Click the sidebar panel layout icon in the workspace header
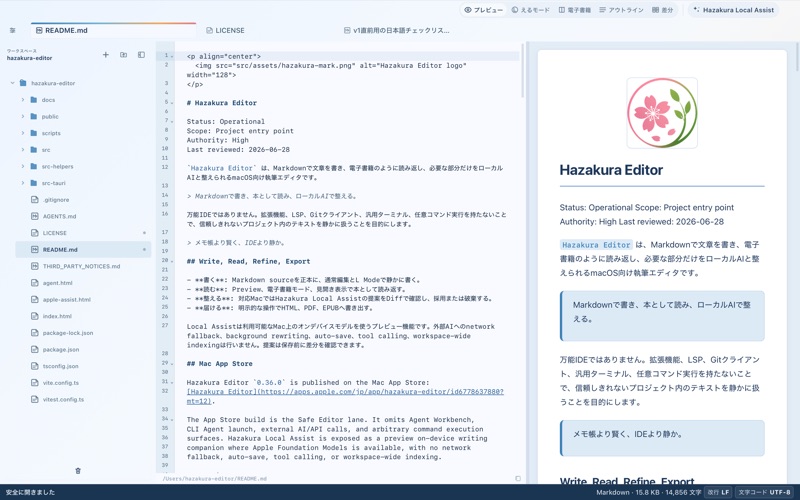The height and width of the screenshot is (500, 800). [141, 55]
